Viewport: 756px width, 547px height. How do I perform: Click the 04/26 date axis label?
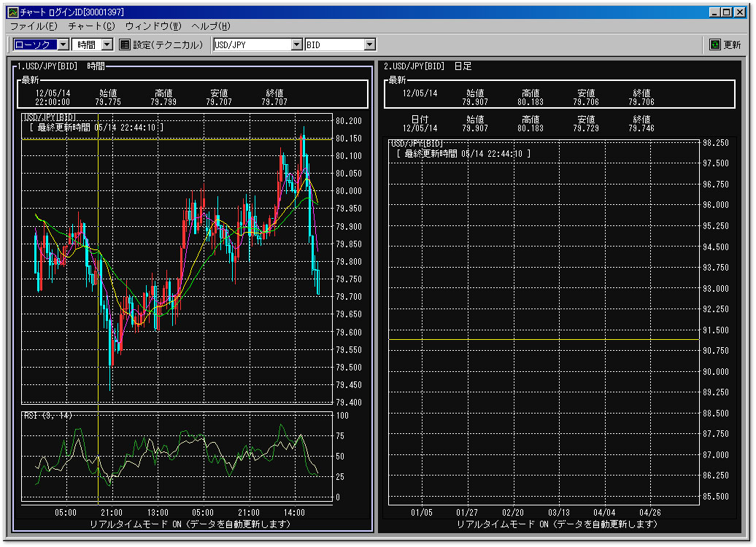[x=650, y=513]
